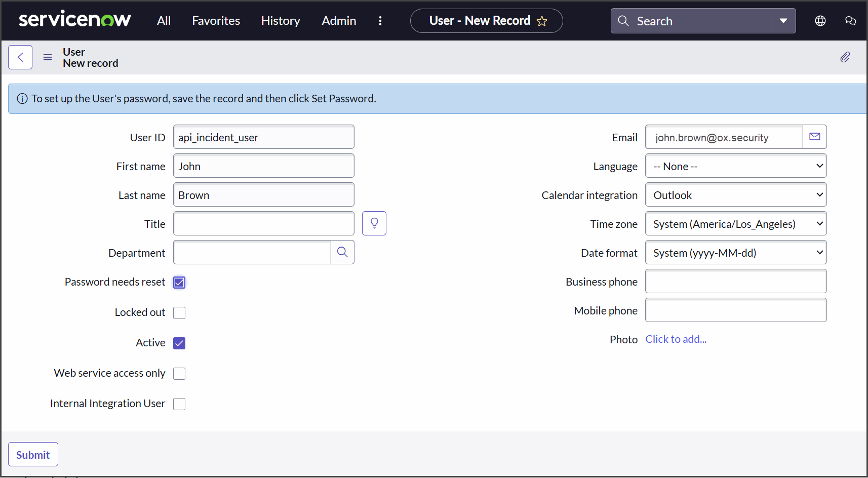The image size is (868, 478).
Task: Expand the Language dropdown
Action: 735,166
